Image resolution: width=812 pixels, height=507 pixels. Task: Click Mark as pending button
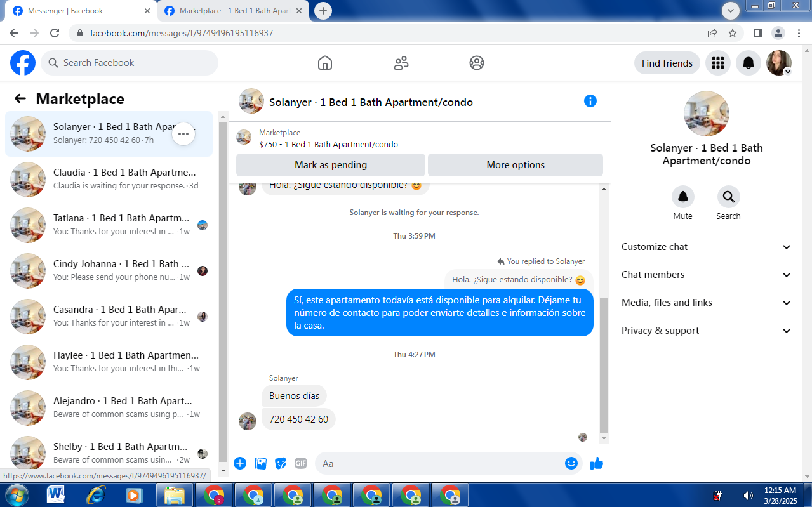pyautogui.click(x=331, y=165)
